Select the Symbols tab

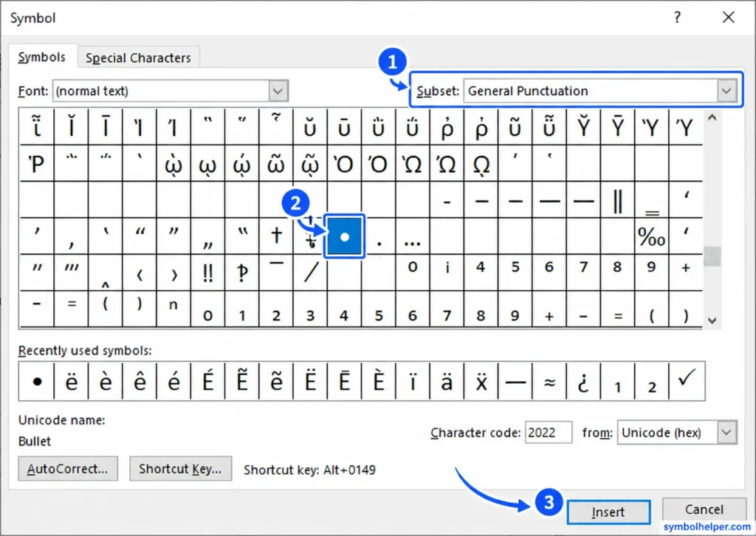(42, 57)
